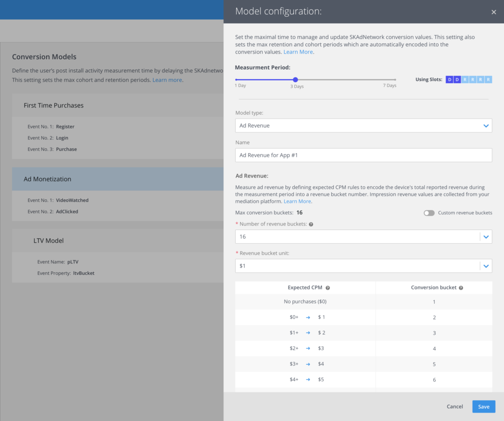
Task: Open the Number of revenue buckets dropdown
Action: (x=363, y=237)
